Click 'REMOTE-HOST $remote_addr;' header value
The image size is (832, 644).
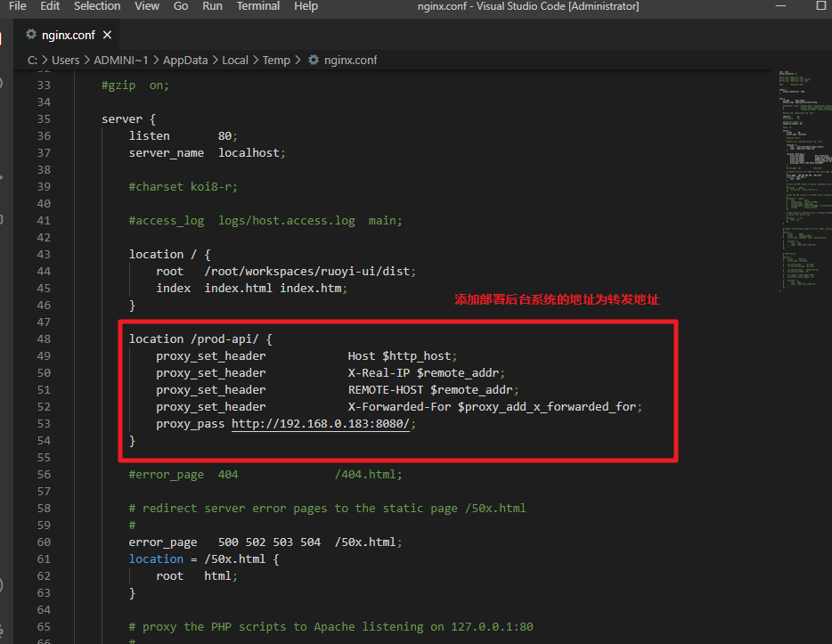click(x=433, y=390)
